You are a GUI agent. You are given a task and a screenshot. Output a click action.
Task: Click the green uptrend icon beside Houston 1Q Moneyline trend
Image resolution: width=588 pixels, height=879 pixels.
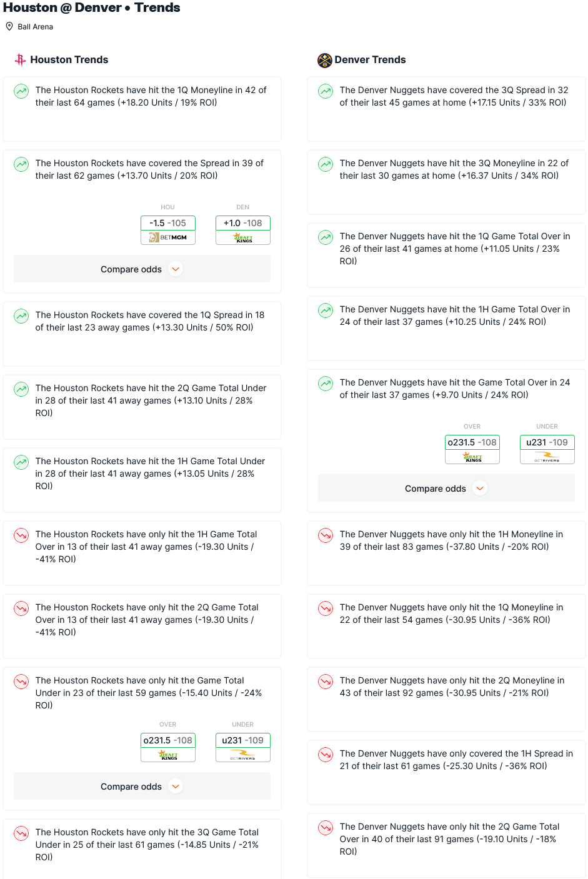pyautogui.click(x=21, y=91)
